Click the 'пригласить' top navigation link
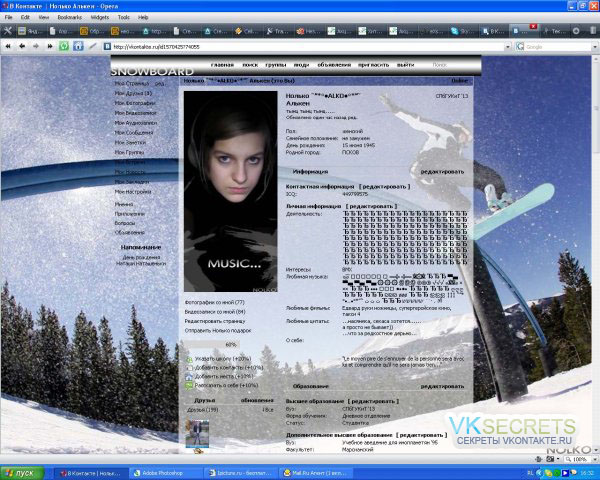The width and height of the screenshot is (600, 480). click(373, 65)
